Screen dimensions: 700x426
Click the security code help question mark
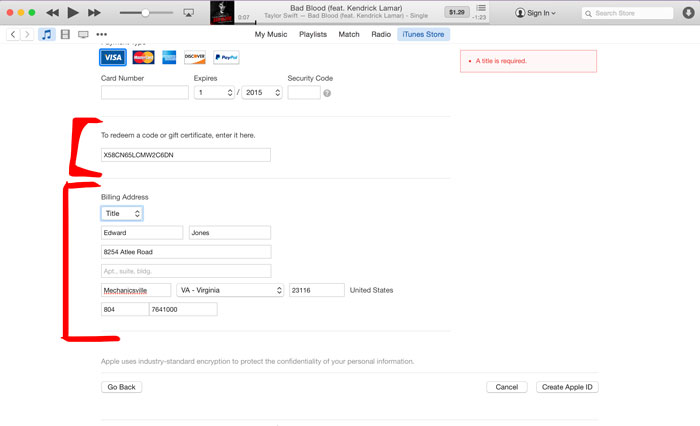point(327,93)
